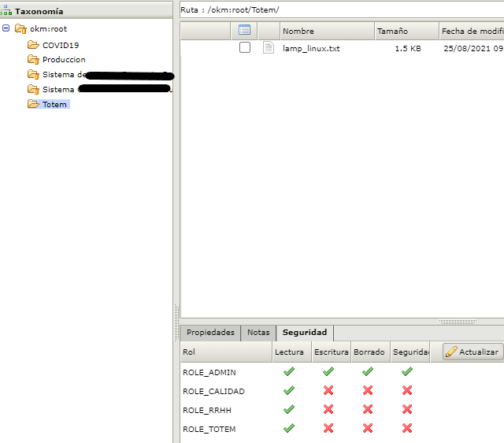Screen dimensions: 504x443
Task: Click the Totem folder icon
Action: click(x=33, y=104)
